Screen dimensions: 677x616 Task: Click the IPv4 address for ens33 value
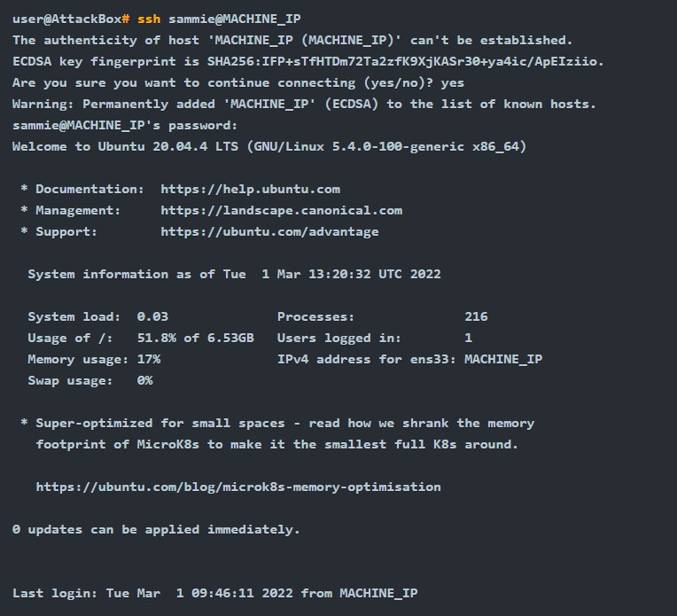(x=503, y=359)
